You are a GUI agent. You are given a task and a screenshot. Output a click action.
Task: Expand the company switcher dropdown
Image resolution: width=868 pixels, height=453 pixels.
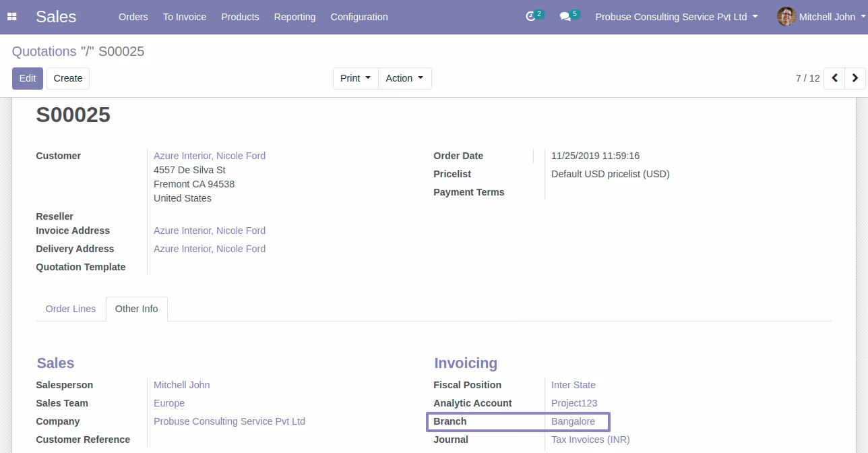677,17
